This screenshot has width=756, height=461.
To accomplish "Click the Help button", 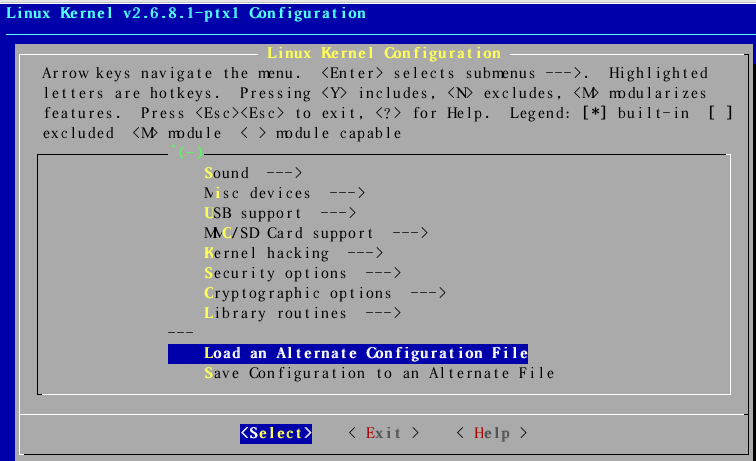I will [492, 433].
